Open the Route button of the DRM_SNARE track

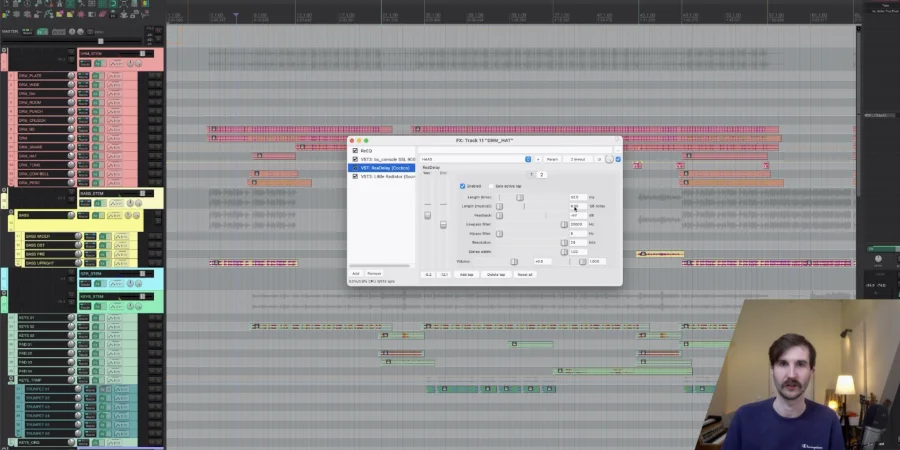coord(83,147)
